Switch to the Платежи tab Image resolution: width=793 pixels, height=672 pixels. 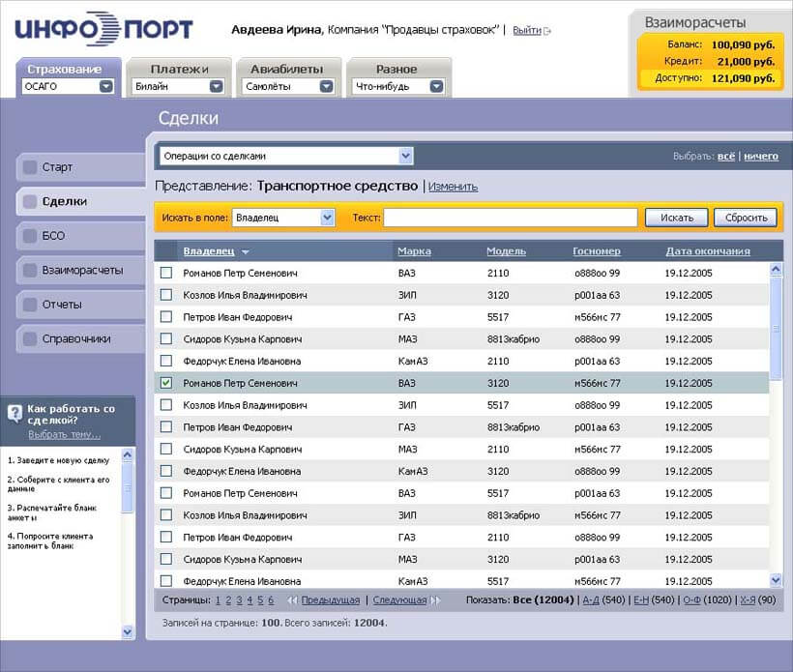(180, 69)
